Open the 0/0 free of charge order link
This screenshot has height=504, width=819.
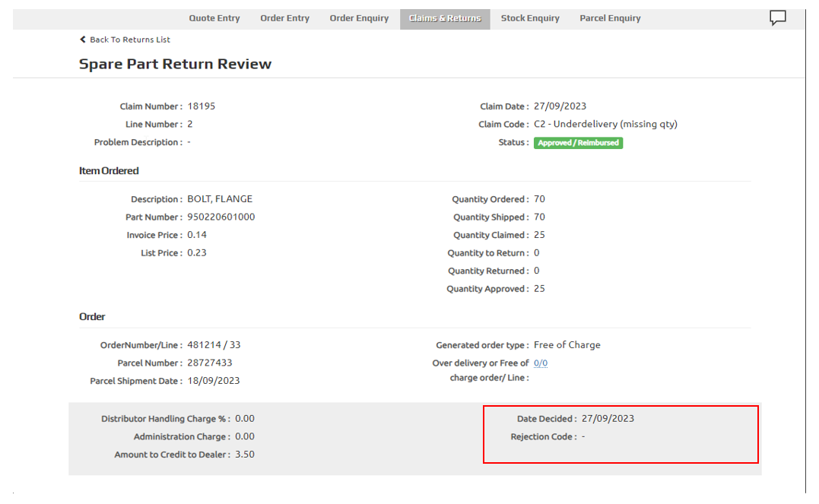click(x=541, y=363)
